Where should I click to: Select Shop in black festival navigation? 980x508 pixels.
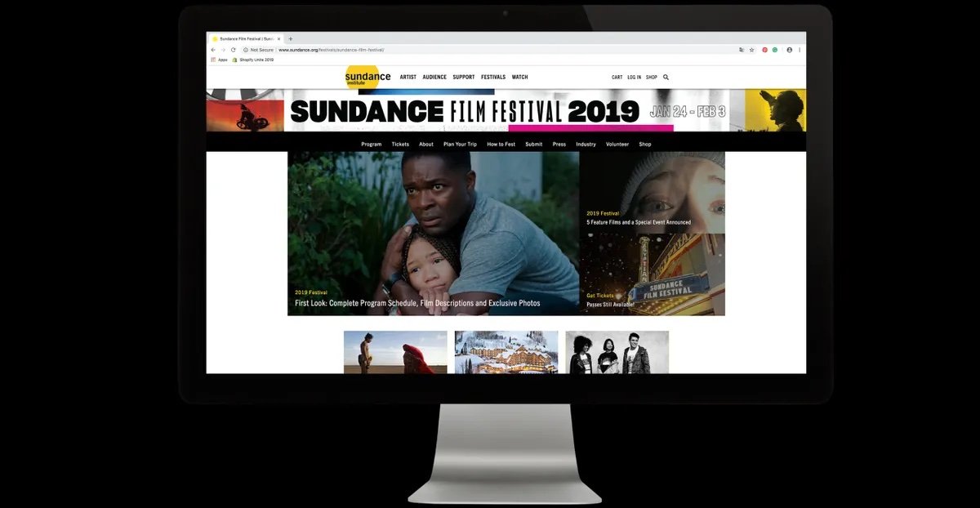pos(645,145)
